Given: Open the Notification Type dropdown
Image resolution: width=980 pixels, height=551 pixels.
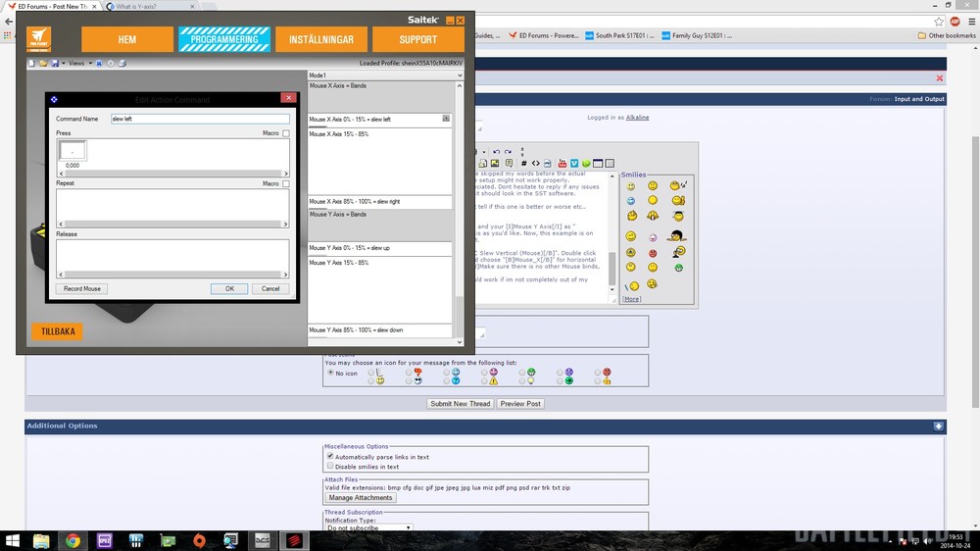Looking at the screenshot, I should (368, 527).
